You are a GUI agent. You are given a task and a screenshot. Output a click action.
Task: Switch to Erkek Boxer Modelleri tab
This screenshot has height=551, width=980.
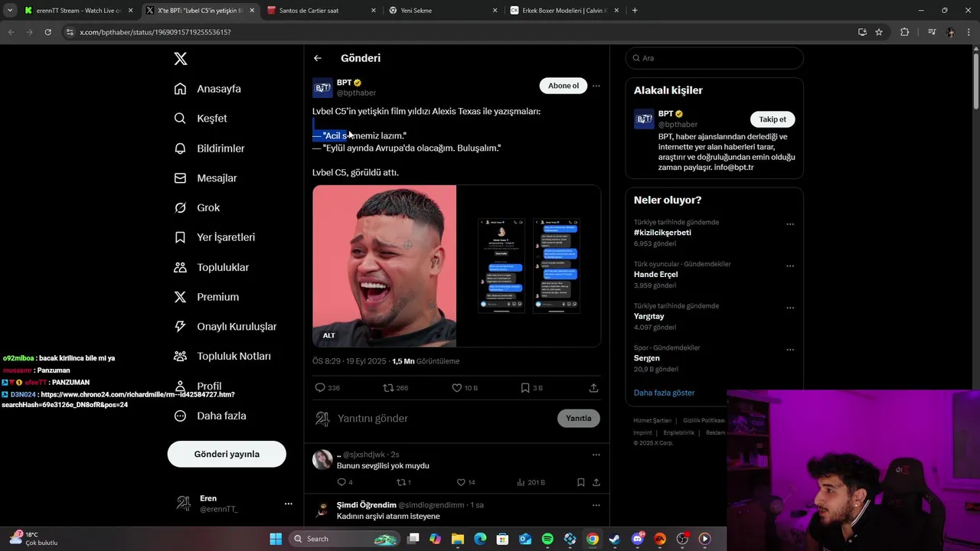click(563, 11)
